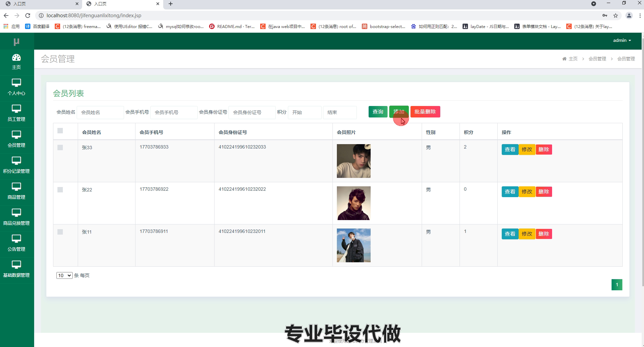View site information icon in address bar
The width and height of the screenshot is (644, 347).
tap(41, 16)
